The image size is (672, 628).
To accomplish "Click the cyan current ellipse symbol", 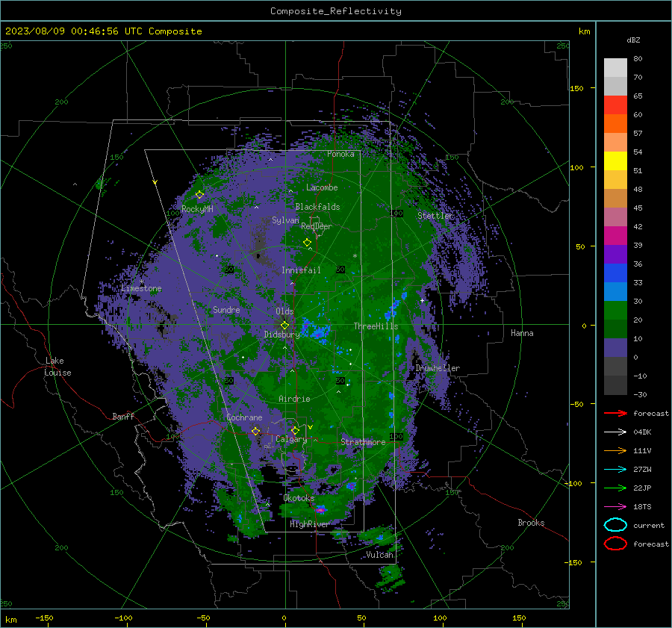I will tap(615, 525).
